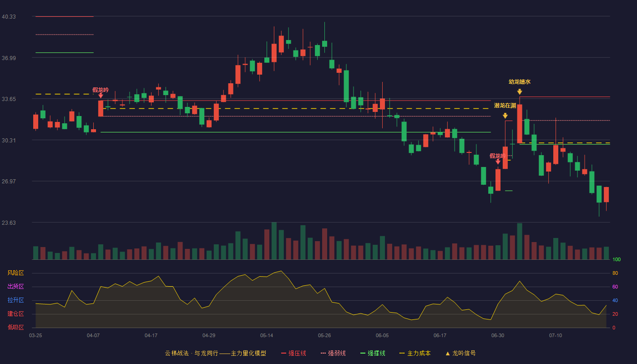Screen dimensions: 637x364
Task: Select the 拉升区 zone label
Action: pyautogui.click(x=15, y=300)
